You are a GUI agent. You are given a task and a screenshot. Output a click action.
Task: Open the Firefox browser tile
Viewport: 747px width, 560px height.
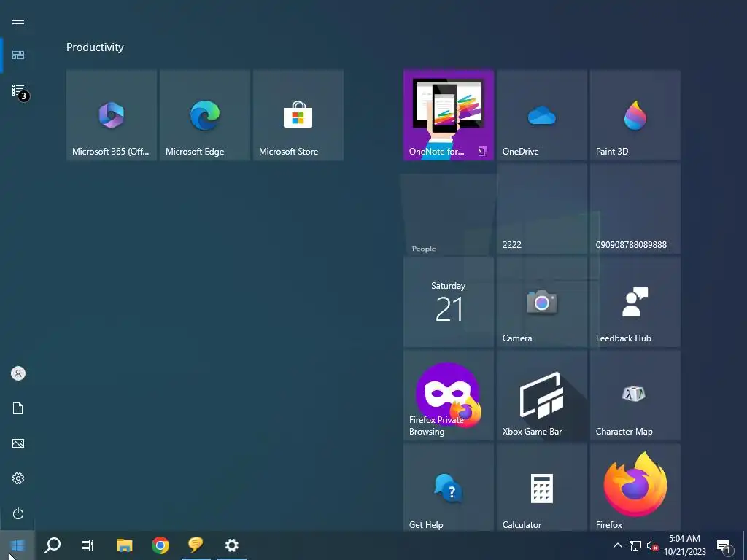tap(635, 487)
